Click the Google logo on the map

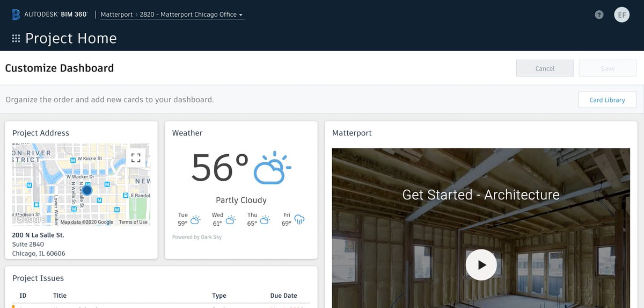coord(31,219)
